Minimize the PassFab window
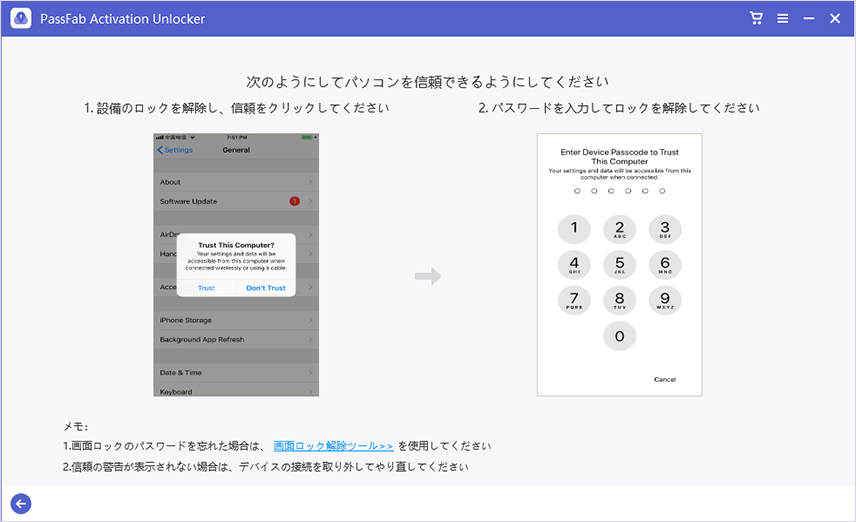This screenshot has width=856, height=522. point(809,19)
